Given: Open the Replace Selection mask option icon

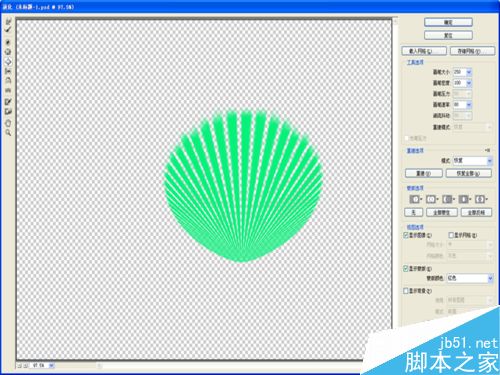Looking at the screenshot, I should pyautogui.click(x=415, y=199).
